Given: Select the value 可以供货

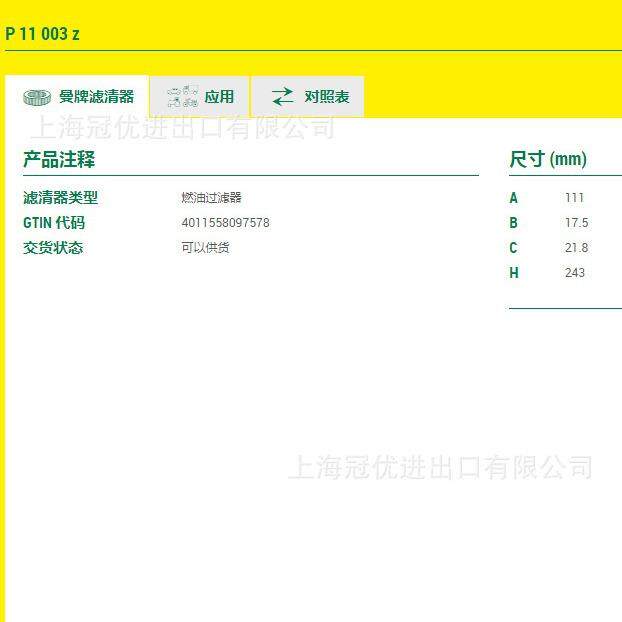Looking at the screenshot, I should 205,248.
